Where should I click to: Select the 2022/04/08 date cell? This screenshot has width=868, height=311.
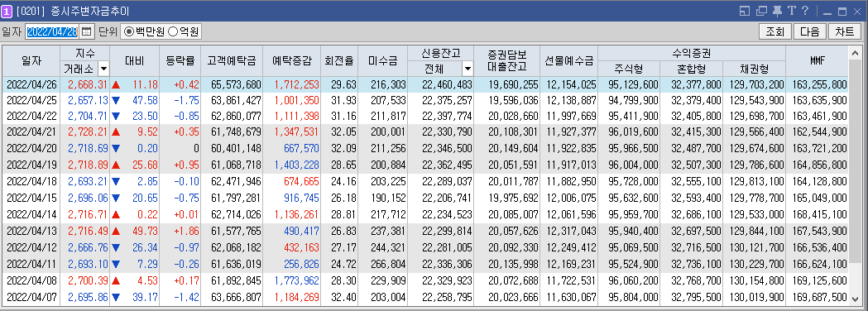31,281
